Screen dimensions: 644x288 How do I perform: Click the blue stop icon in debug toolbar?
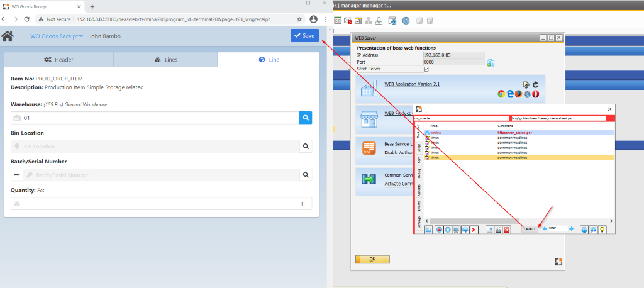[448, 230]
